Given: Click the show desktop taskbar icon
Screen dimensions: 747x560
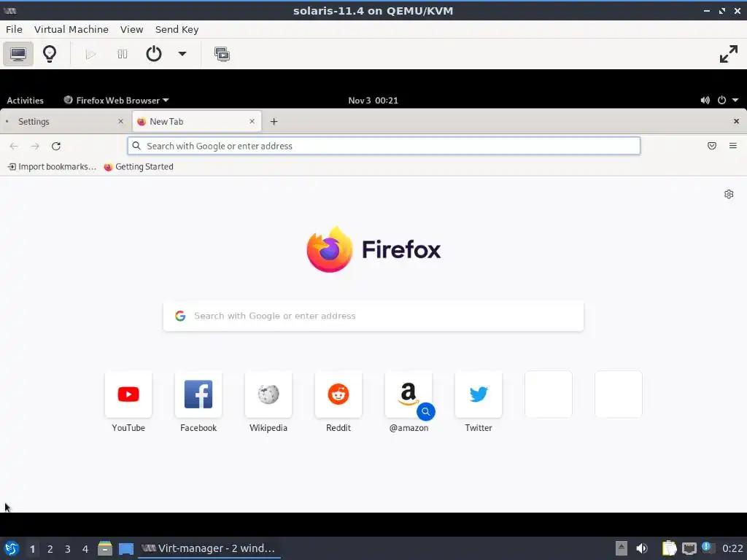Looking at the screenshot, I should point(126,549).
